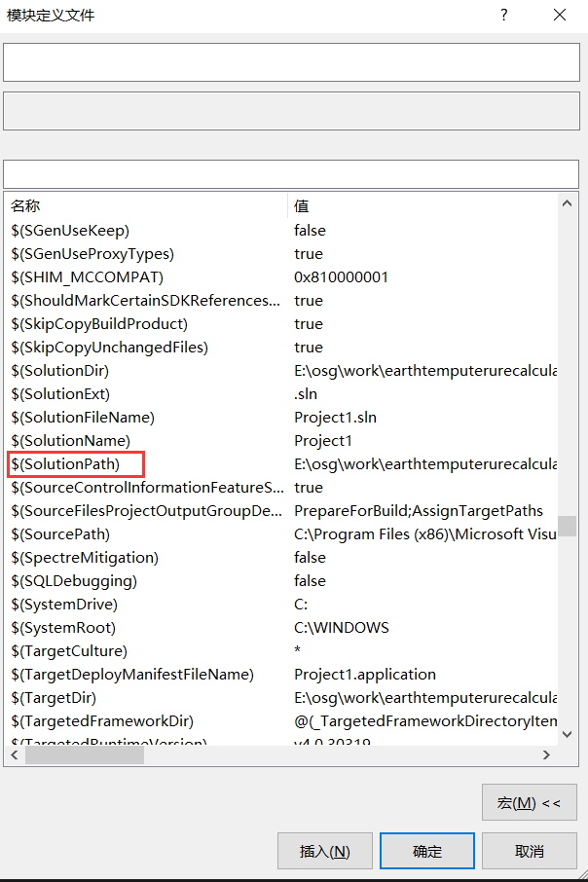This screenshot has width=588, height=882.
Task: Click the 插入(N) button
Action: [x=325, y=850]
